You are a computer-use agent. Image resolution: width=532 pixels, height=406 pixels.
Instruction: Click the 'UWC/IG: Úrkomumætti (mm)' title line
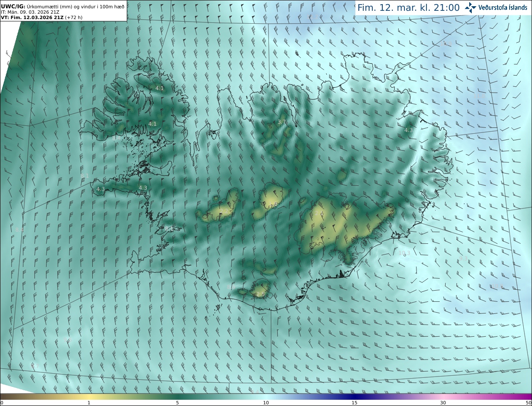(x=62, y=7)
